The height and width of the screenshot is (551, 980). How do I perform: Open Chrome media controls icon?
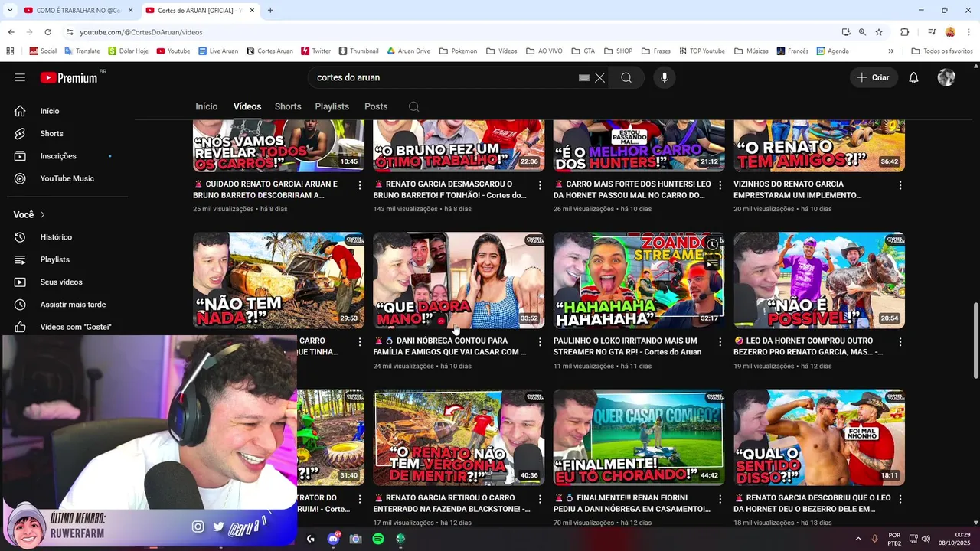[x=932, y=32]
